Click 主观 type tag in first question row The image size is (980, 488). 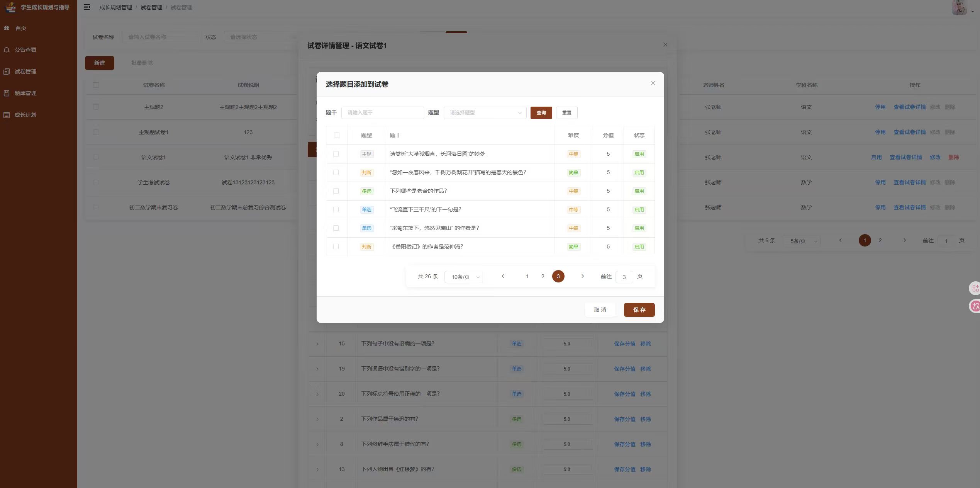click(366, 154)
